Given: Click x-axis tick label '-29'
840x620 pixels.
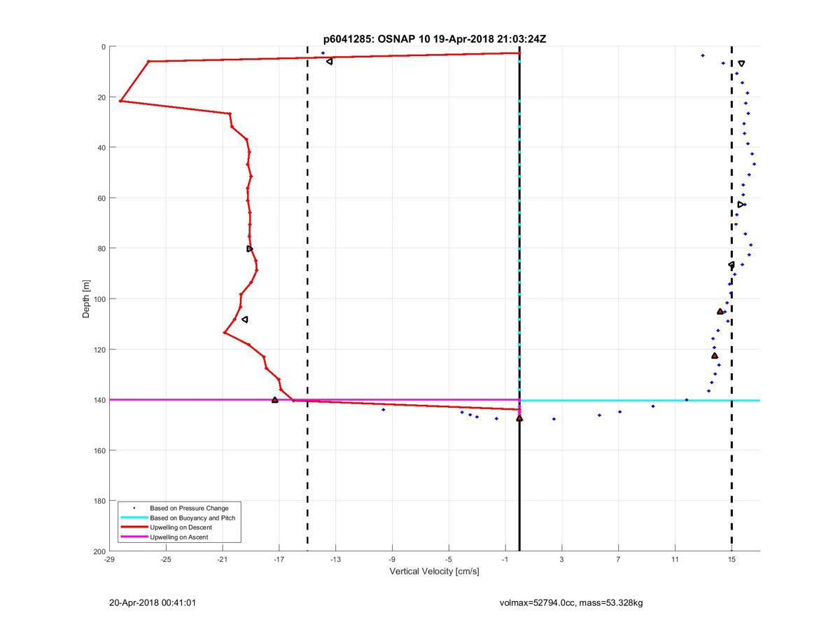Looking at the screenshot, I should pos(109,560).
